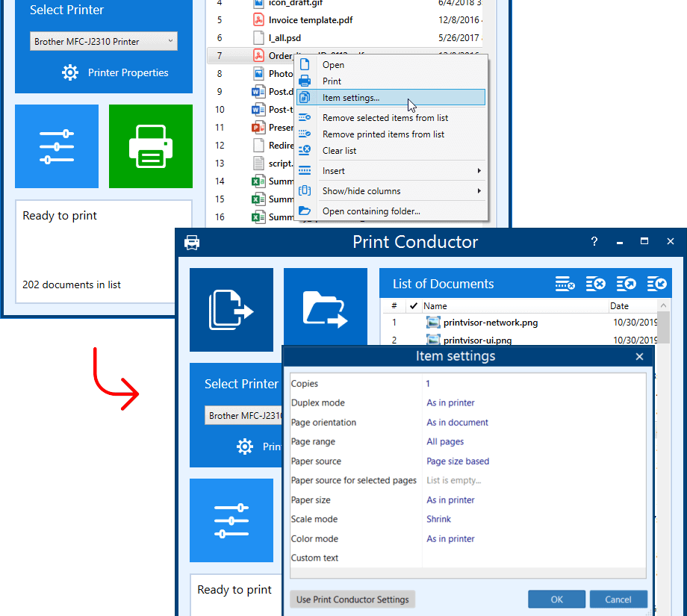Open the Printer Properties gear in back window
Image resolution: width=687 pixels, height=616 pixels.
[70, 72]
